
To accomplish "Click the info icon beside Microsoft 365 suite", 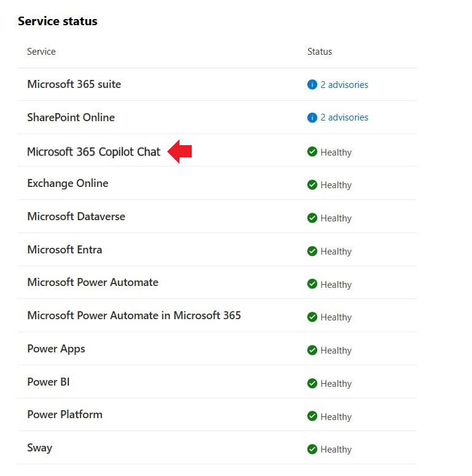I will [312, 84].
